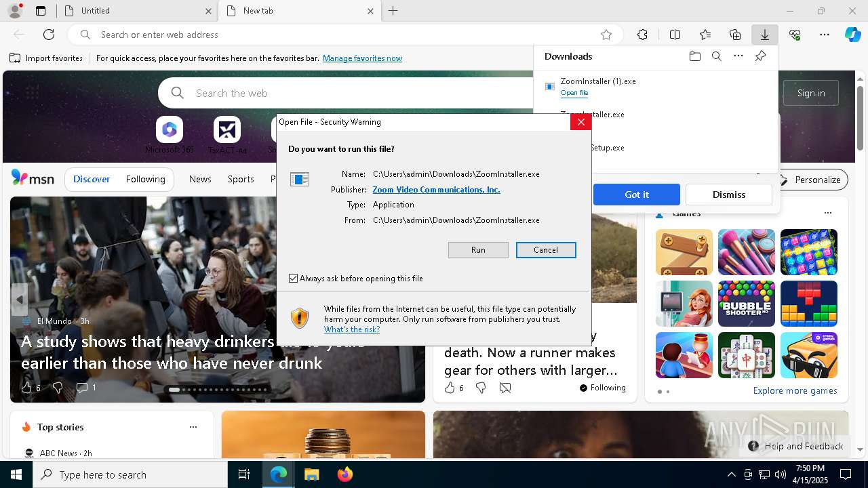Open Microsoft 365 shortcut tile
This screenshot has width=868, height=488.
(170, 135)
